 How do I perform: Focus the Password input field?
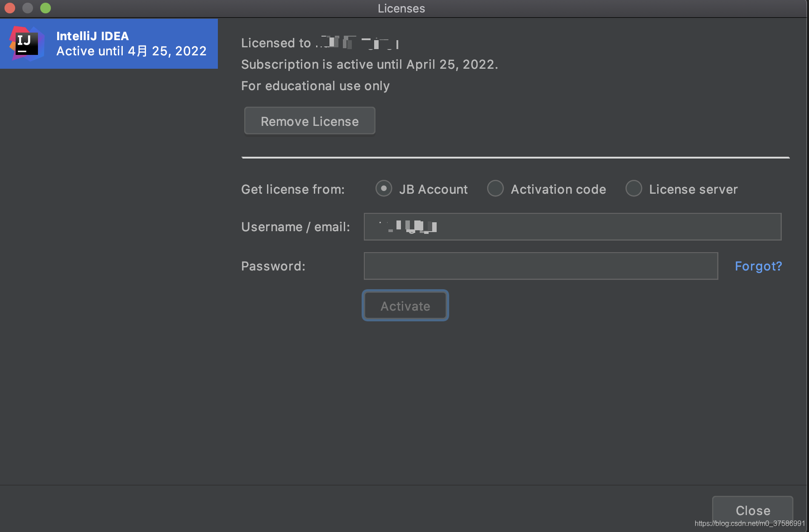point(541,266)
